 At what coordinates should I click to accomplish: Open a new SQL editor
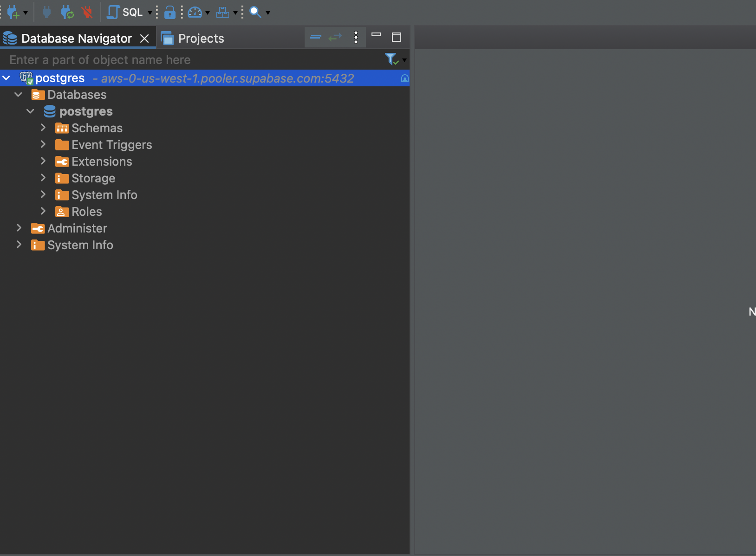[x=125, y=12]
